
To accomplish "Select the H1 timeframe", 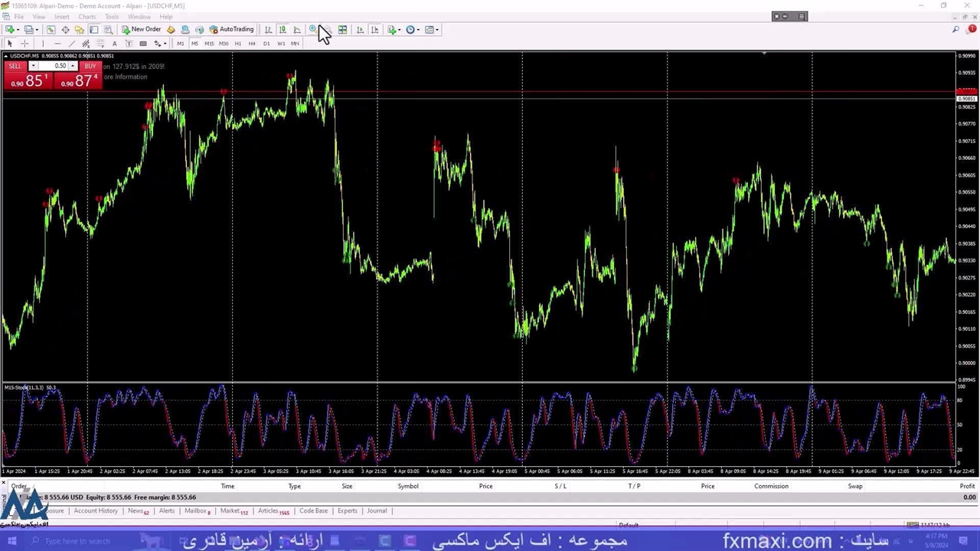I will 237,44.
